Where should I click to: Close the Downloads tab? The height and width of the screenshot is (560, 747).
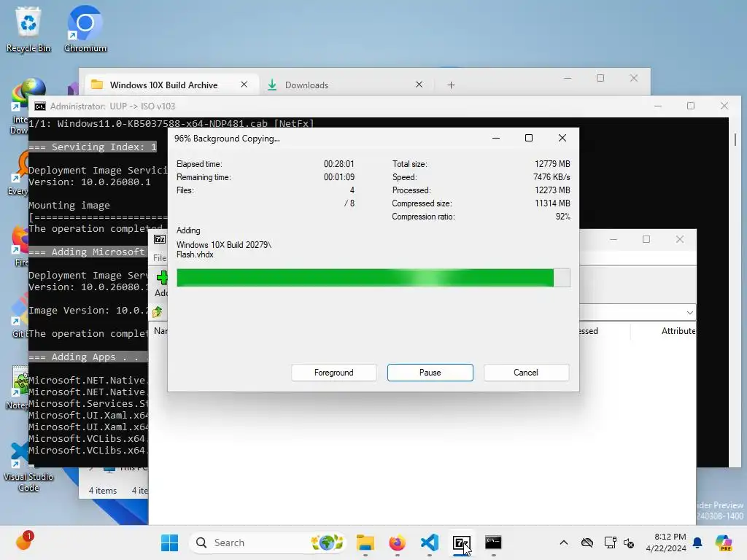click(419, 85)
